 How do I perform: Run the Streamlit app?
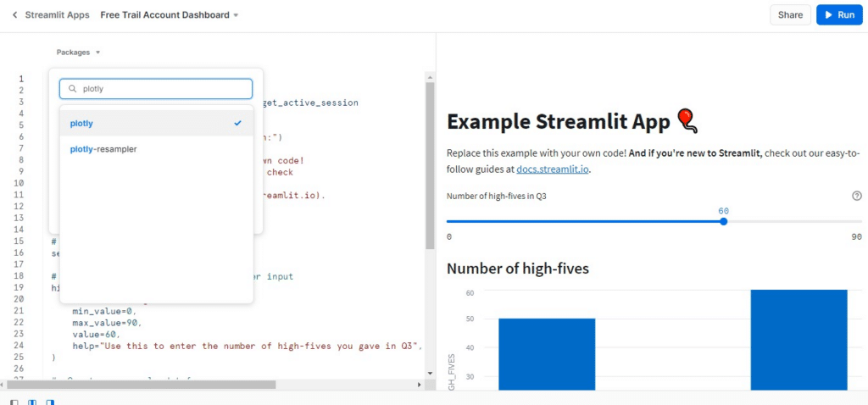839,15
